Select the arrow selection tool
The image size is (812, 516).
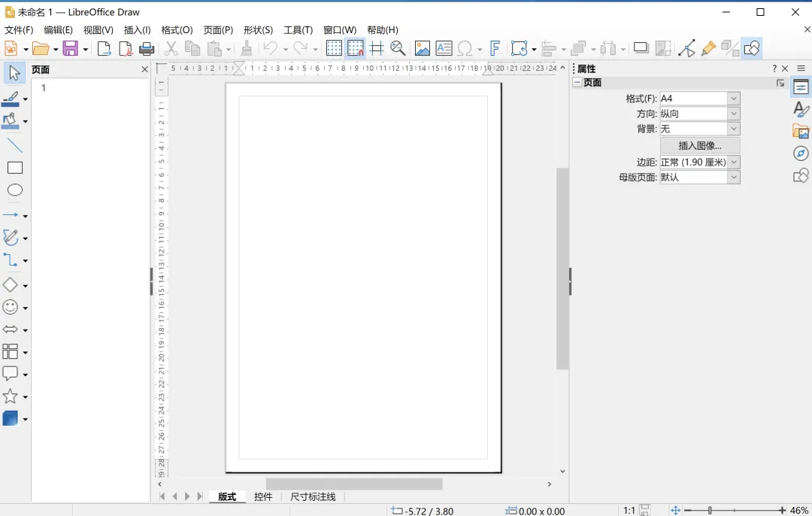point(14,73)
